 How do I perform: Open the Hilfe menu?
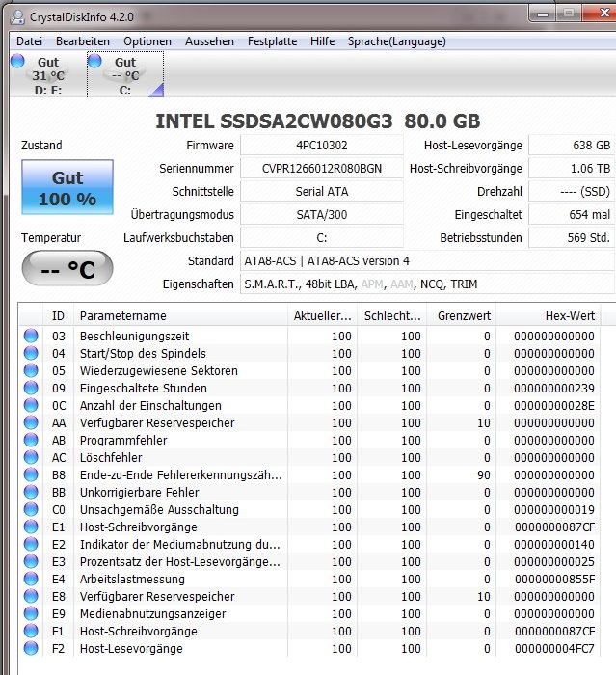(322, 41)
